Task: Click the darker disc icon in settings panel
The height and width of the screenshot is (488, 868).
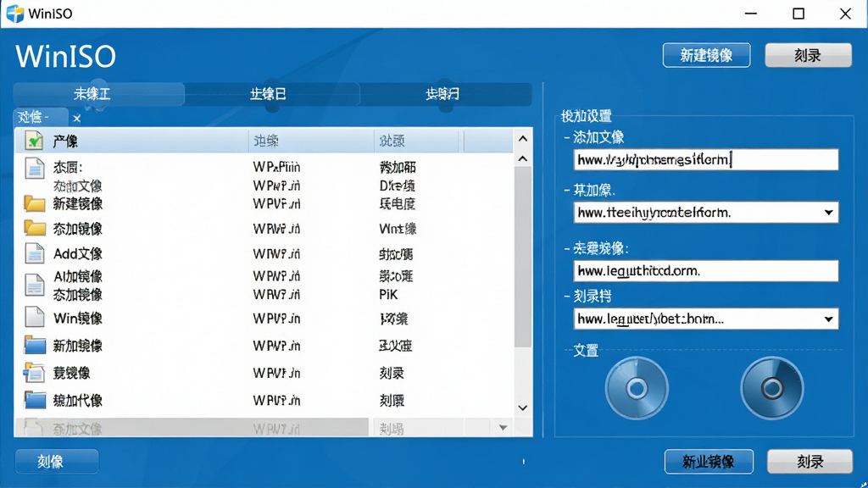Action: click(x=771, y=388)
